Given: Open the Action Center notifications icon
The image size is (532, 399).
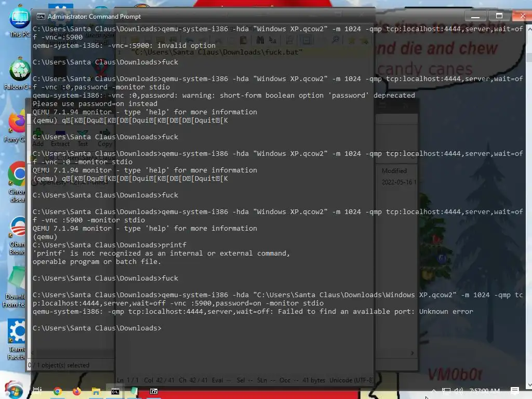Looking at the screenshot, I should (x=515, y=391).
